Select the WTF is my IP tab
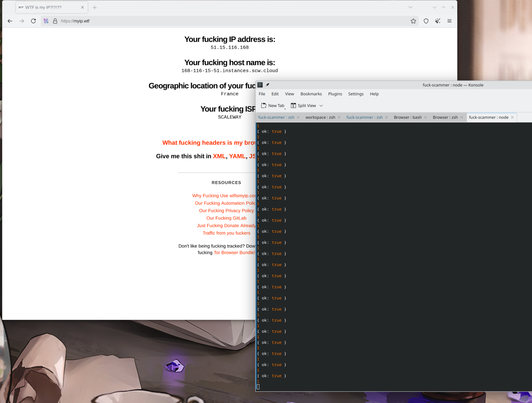The image size is (532, 403). tap(52, 7)
